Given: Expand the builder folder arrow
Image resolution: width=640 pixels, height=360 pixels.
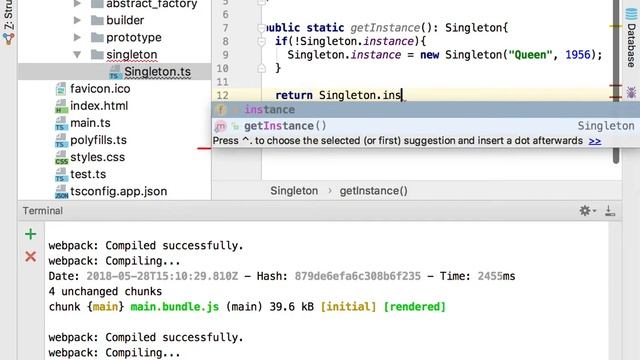Looking at the screenshot, I should pos(77,20).
